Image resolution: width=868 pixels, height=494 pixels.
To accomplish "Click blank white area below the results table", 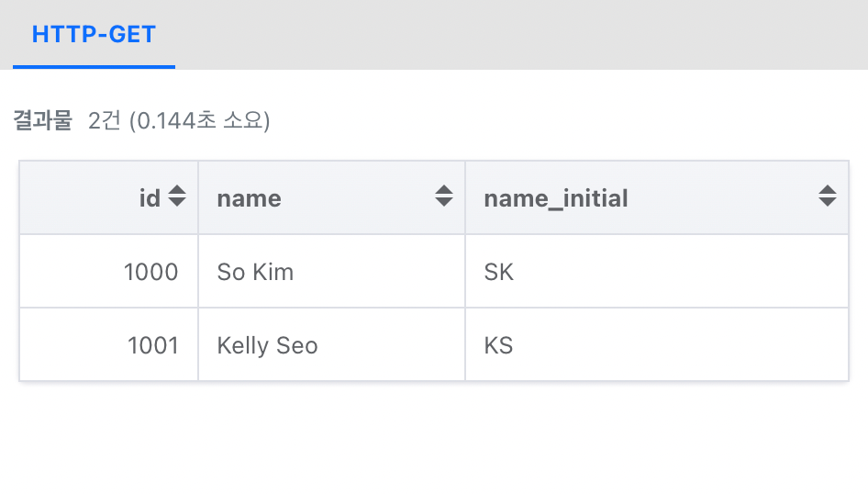I will point(431,441).
